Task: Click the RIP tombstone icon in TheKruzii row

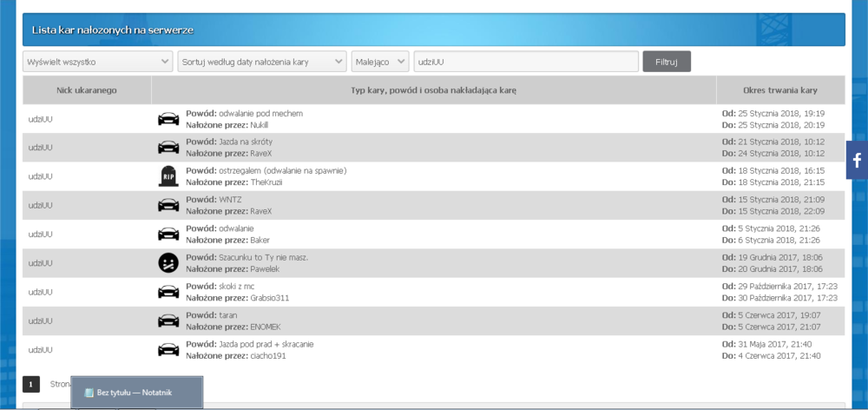Action: 168,176
